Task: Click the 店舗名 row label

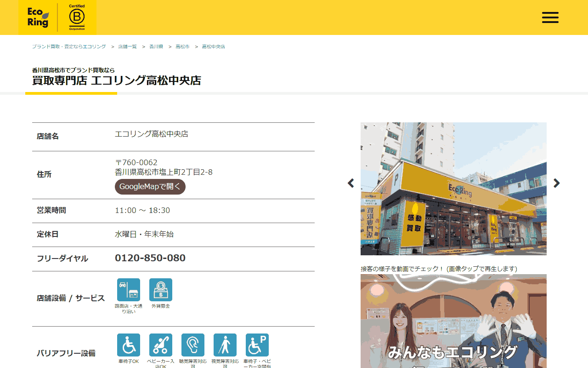Action: click(x=48, y=137)
